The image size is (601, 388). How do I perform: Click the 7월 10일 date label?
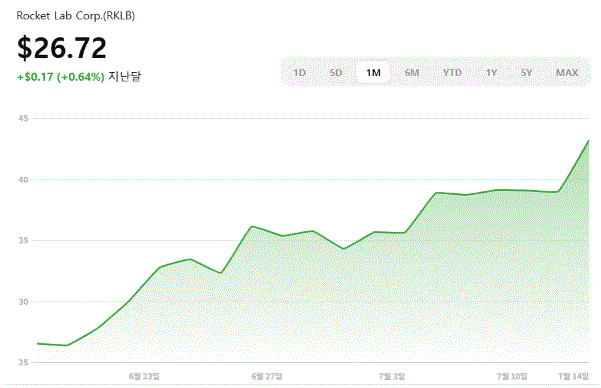512,376
